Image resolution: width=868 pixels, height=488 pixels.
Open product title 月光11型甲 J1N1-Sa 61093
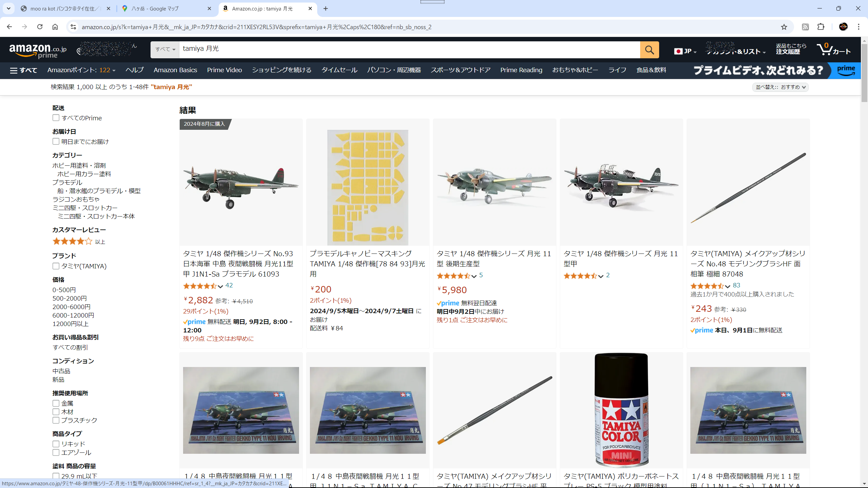point(238,264)
